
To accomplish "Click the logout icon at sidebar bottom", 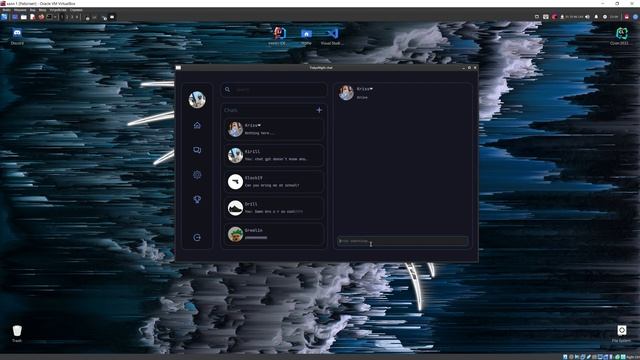I will (x=197, y=238).
